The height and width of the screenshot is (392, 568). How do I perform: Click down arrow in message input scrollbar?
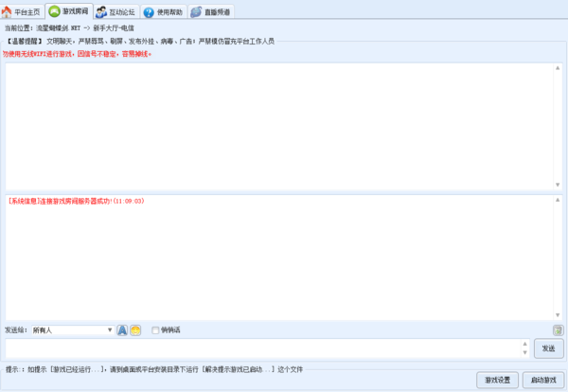[524, 353]
